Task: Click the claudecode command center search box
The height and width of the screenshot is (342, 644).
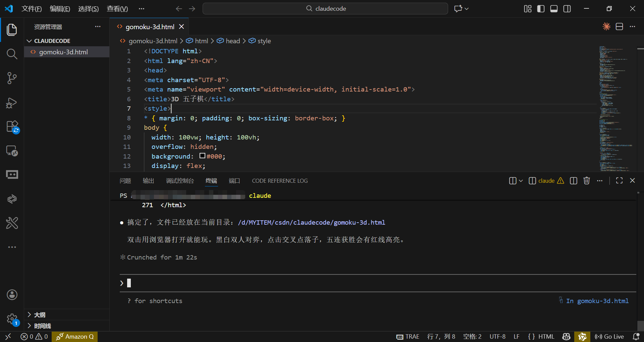Action: tap(325, 9)
